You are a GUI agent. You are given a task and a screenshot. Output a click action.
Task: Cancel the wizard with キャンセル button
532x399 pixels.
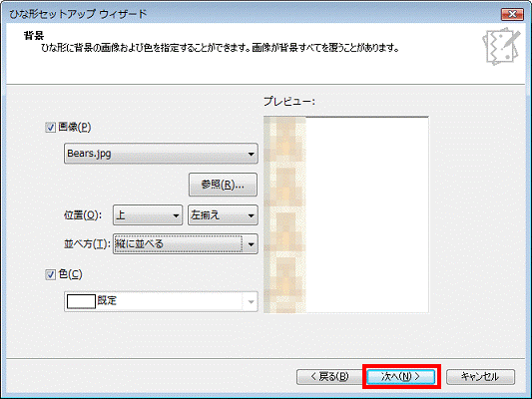coord(480,377)
